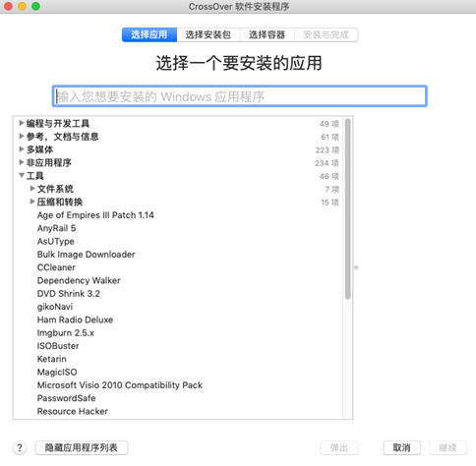This screenshot has width=476, height=466.
Task: Expand the 压缩和转换 subcategory
Action: 32,202
